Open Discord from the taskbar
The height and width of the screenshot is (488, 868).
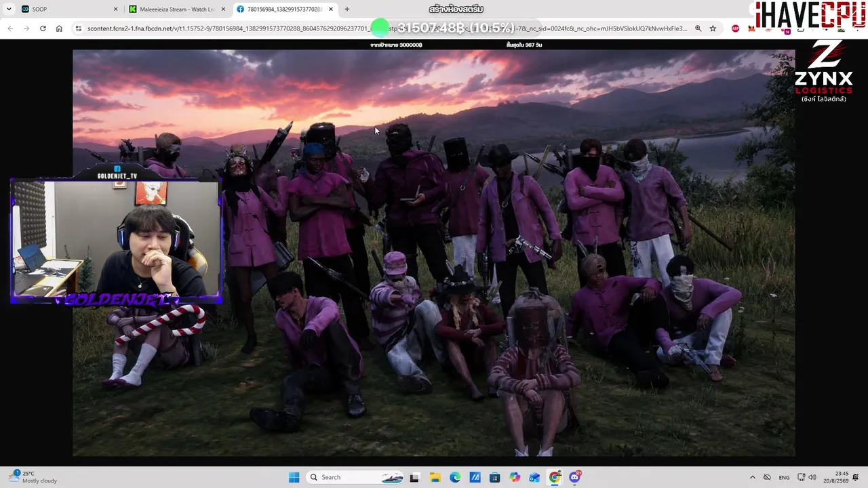tap(575, 477)
